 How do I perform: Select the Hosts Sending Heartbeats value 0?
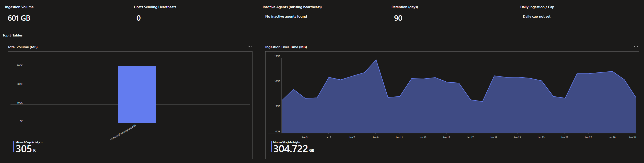click(139, 18)
